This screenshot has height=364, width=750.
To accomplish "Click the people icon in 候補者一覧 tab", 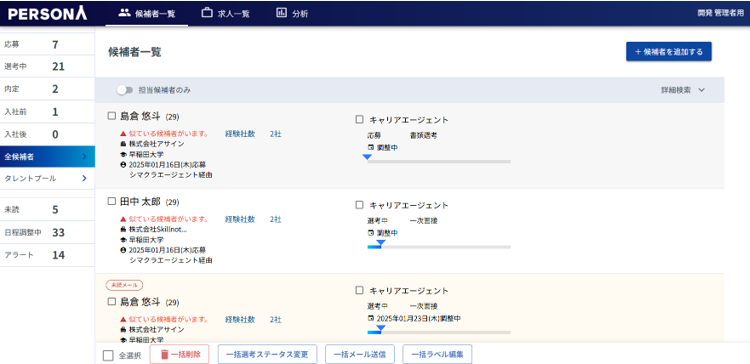I will [124, 13].
